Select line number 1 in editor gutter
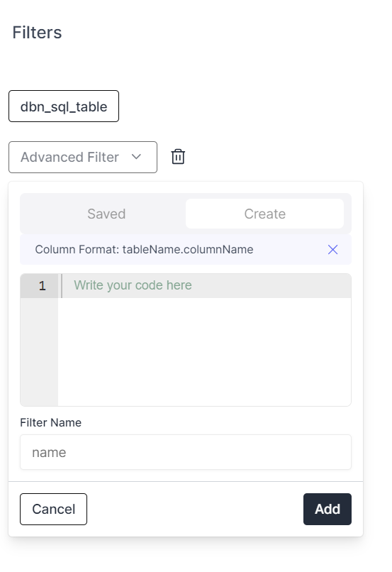The image size is (392, 572). click(x=43, y=285)
